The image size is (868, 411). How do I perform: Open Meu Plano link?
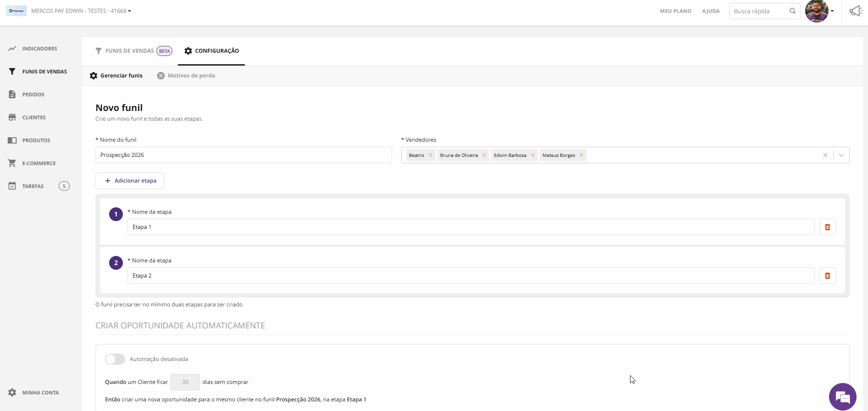tap(675, 11)
